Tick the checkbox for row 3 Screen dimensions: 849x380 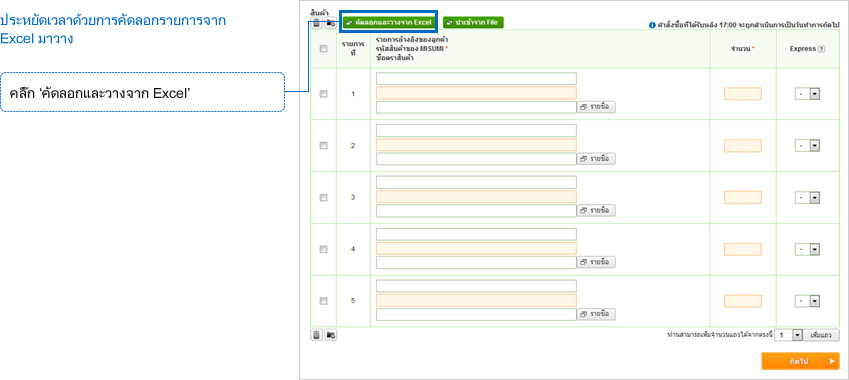coord(324,198)
